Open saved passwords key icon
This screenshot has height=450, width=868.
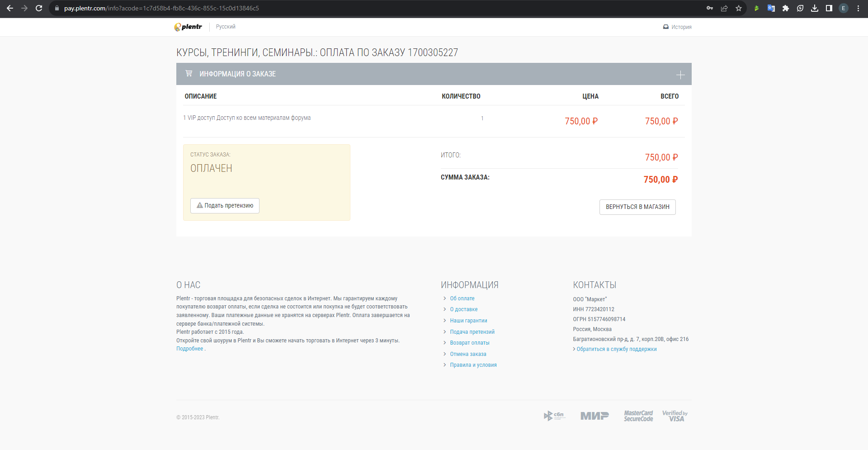click(x=710, y=8)
